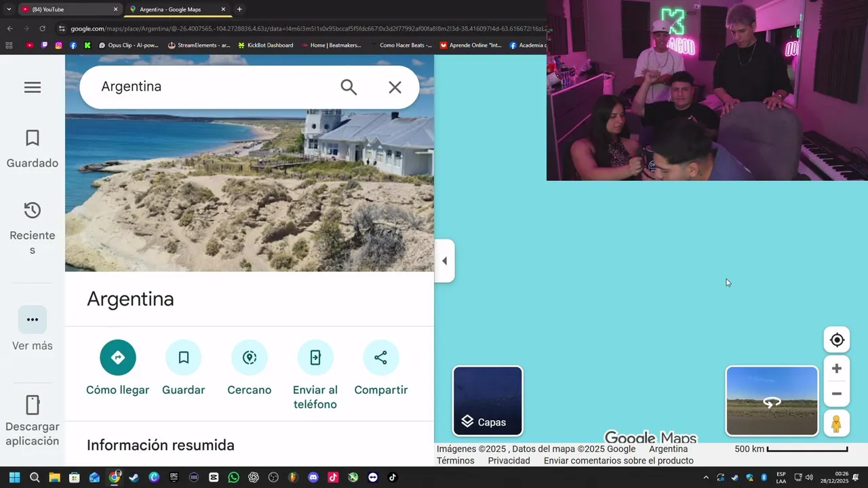
Task: Open the Windows Start menu
Action: 14,477
